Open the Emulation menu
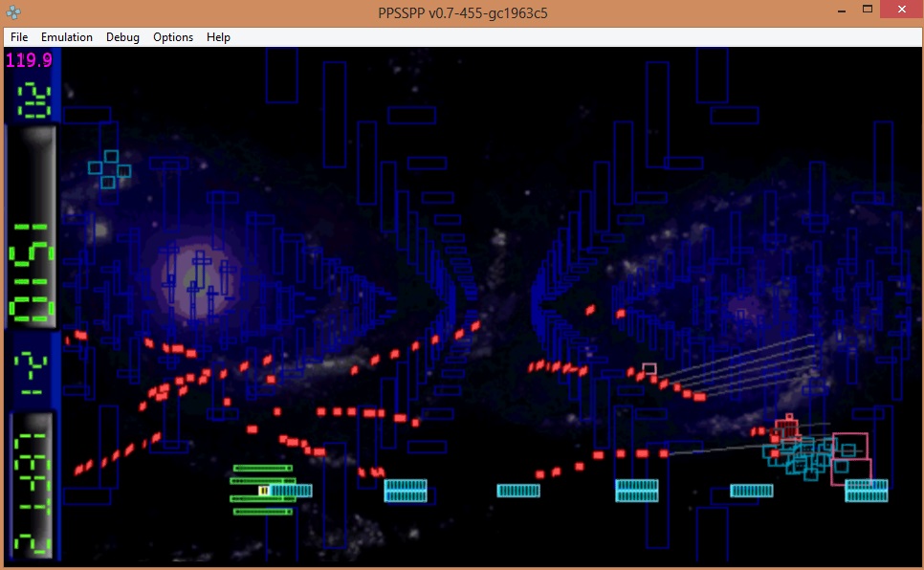Screen dimensions: 924x570 pyautogui.click(x=67, y=37)
